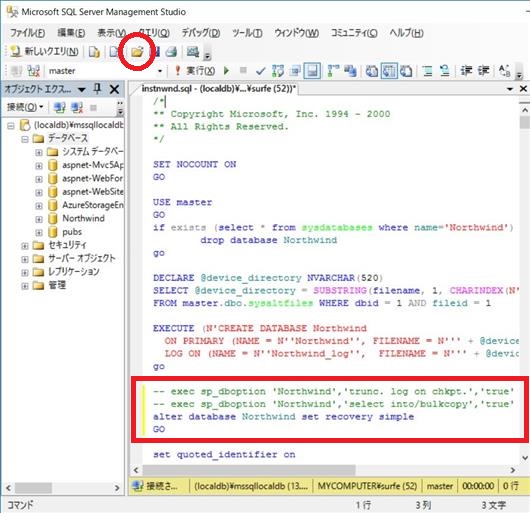The image size is (530, 513).
Task: Open the コミュニティ(C) menu
Action: 354,33
